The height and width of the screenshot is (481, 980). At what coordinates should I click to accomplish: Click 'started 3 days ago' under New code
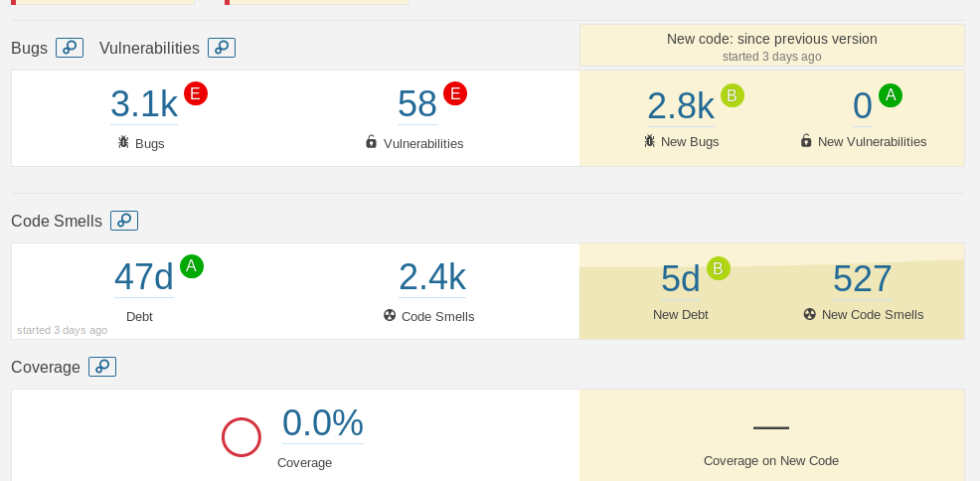point(772,57)
